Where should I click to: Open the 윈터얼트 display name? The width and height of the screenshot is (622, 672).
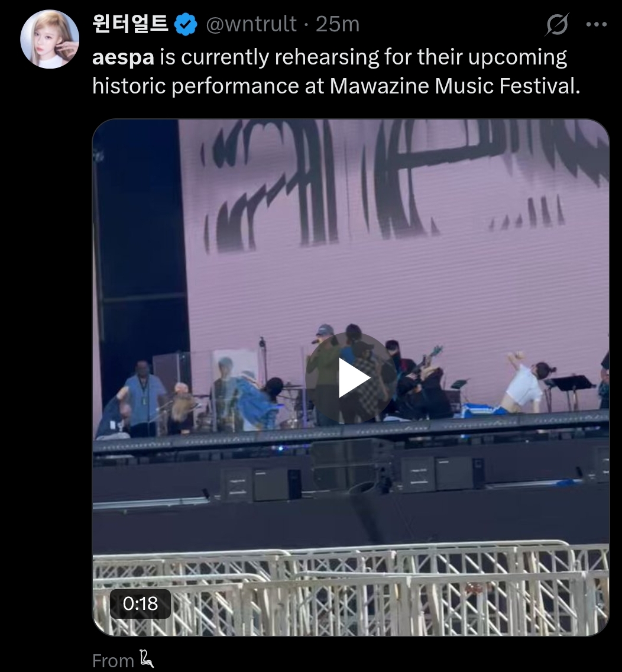130,24
